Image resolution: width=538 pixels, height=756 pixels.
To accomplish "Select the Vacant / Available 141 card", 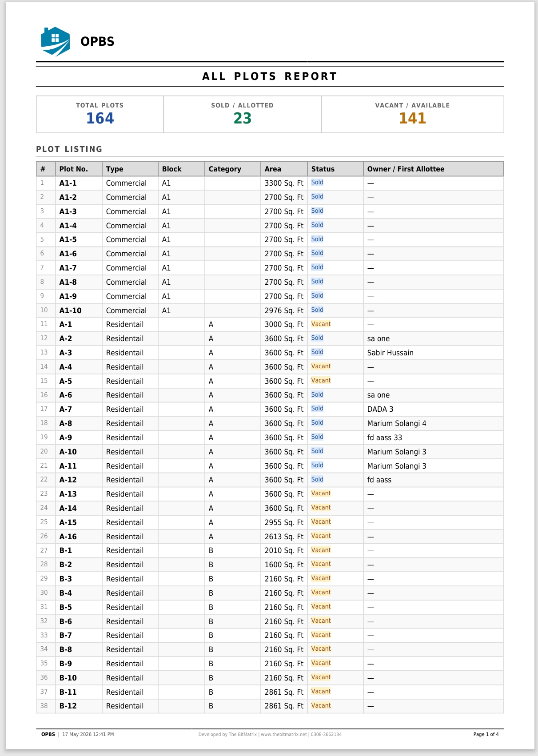I will coord(413,114).
